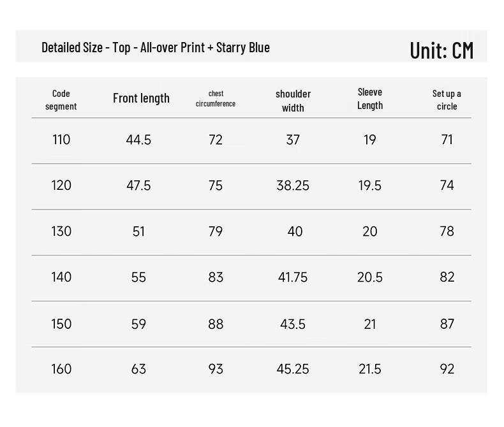
Task: Click size code 110 in first row
Action: coord(61,140)
